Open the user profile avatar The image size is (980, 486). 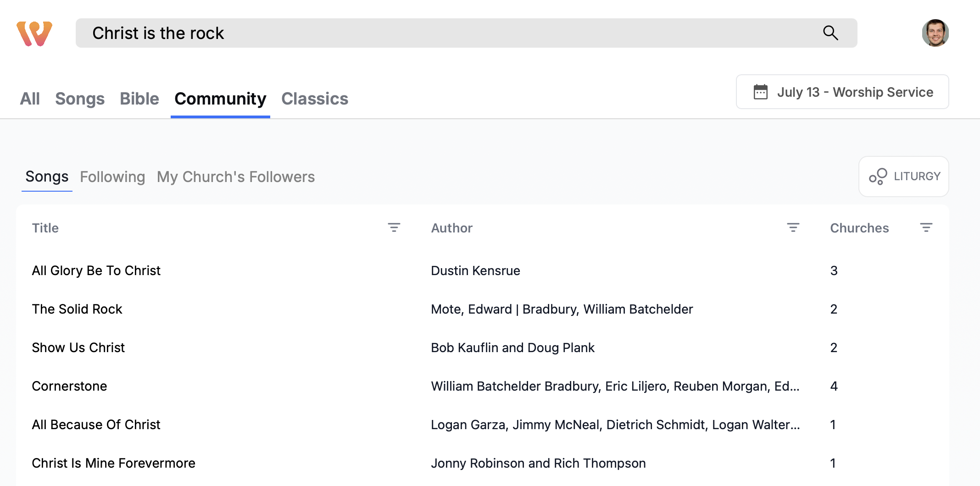point(935,33)
